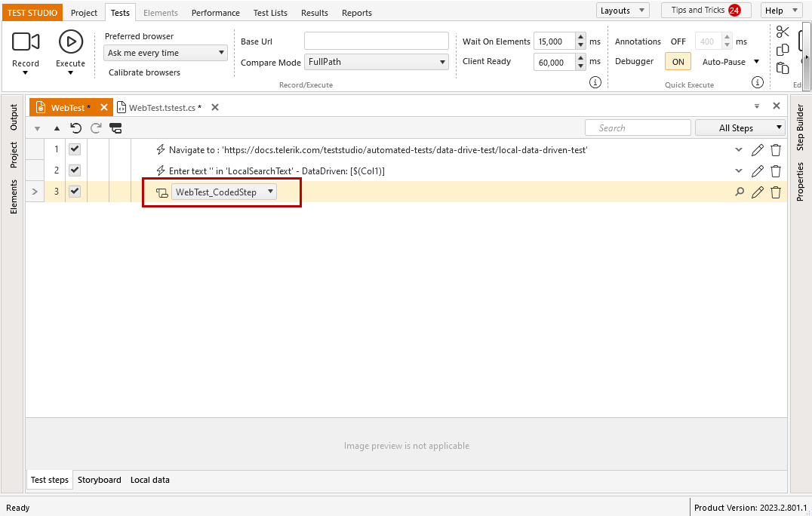Click the Base Url input field
The height and width of the screenshot is (516, 812).
tap(376, 41)
